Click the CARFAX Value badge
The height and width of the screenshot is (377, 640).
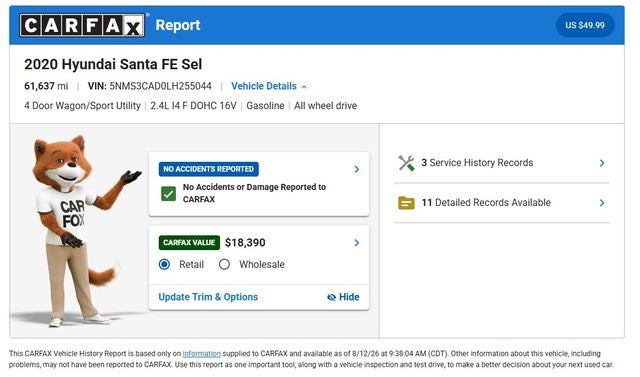189,242
